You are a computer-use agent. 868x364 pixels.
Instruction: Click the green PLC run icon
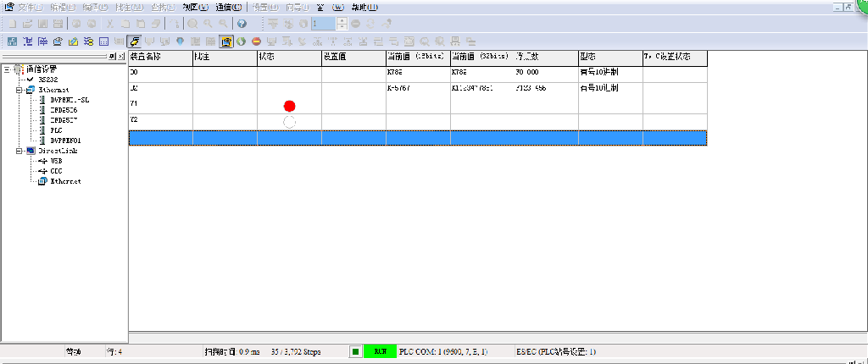coord(241,41)
